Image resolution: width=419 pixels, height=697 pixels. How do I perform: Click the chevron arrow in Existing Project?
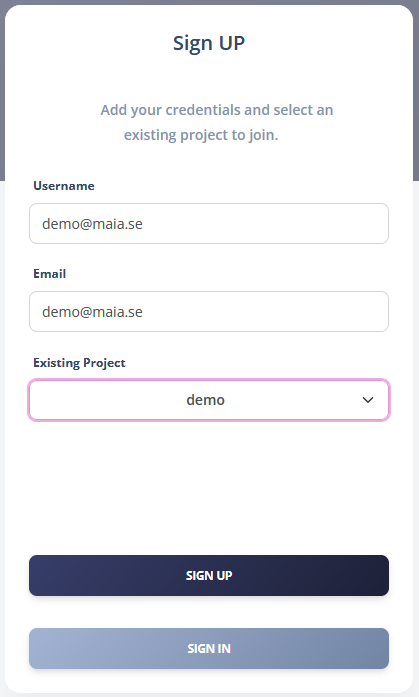click(367, 400)
